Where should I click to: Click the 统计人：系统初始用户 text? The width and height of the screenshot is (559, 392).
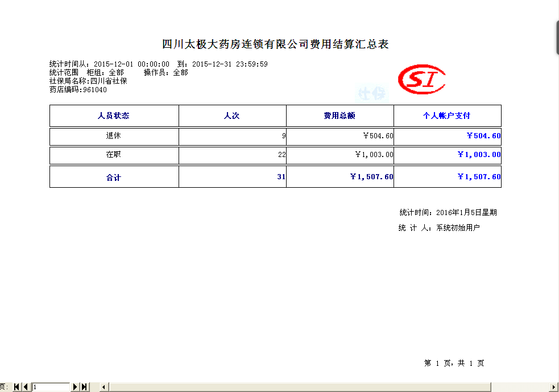click(x=439, y=228)
